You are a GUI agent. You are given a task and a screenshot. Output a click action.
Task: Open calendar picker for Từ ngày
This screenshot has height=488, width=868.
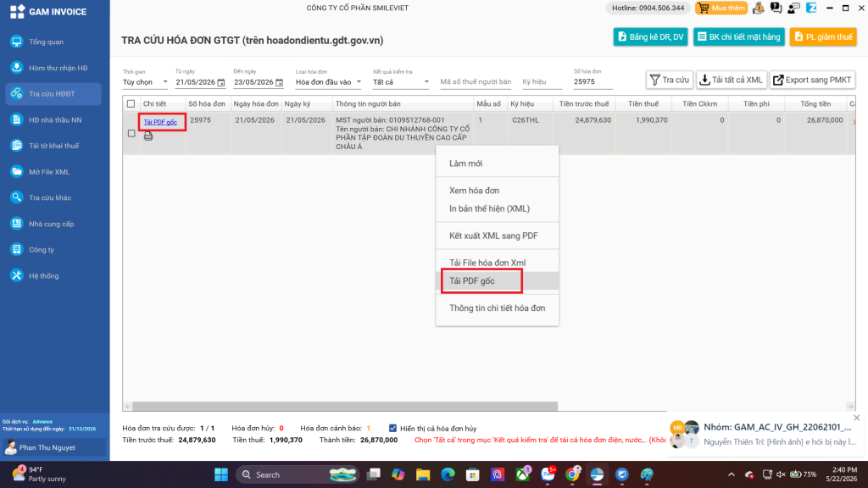click(221, 82)
